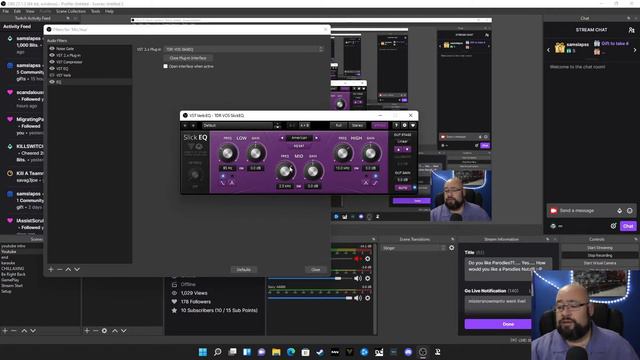Select the Noise Gate filter row
This screenshot has width=640, height=360.
90,49
